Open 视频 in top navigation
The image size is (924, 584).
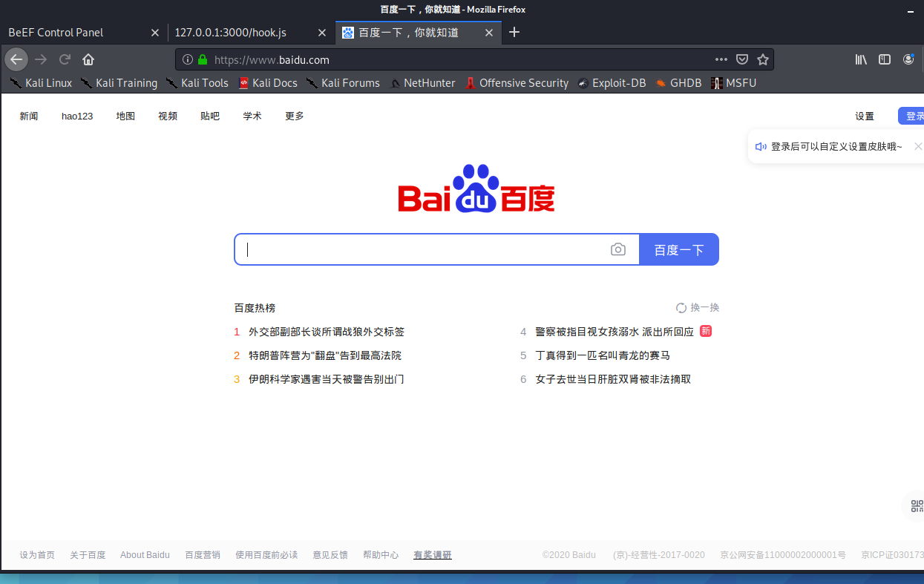click(168, 117)
